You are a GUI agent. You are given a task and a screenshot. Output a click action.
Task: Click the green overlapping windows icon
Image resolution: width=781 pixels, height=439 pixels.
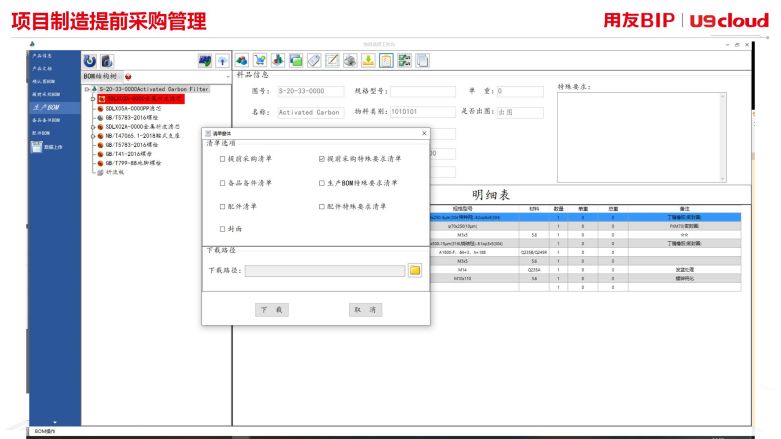coord(296,61)
